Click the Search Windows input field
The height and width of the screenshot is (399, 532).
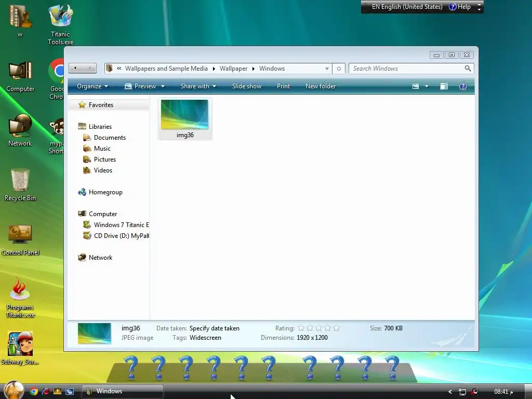click(407, 69)
